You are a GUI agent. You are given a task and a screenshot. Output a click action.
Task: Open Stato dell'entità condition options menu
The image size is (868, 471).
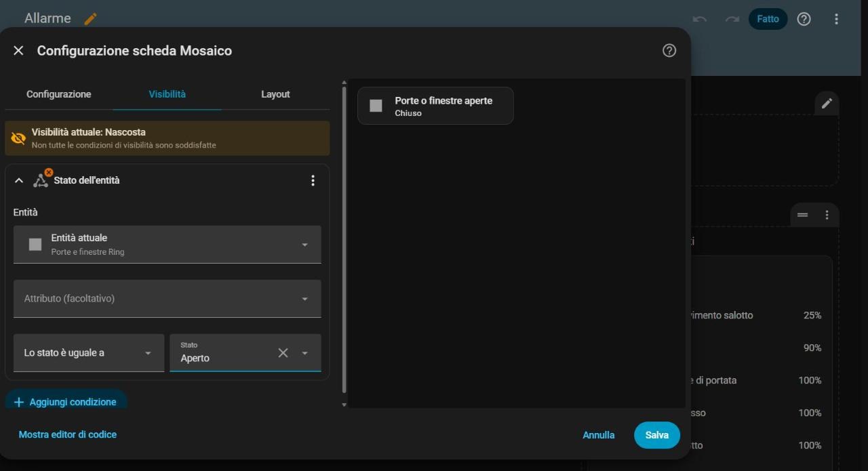pos(313,180)
